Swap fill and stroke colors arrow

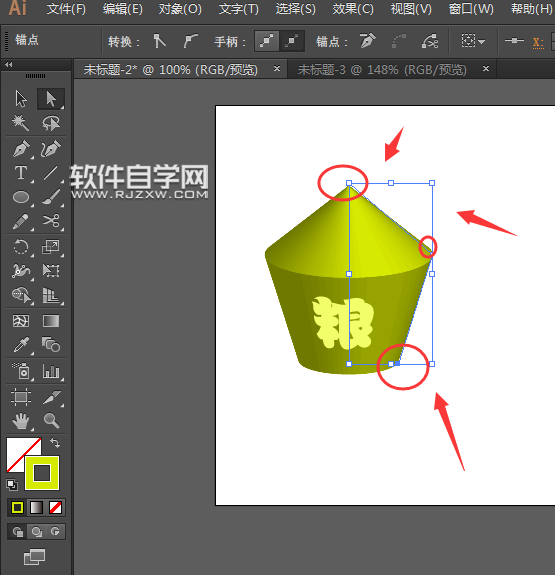click(55, 443)
